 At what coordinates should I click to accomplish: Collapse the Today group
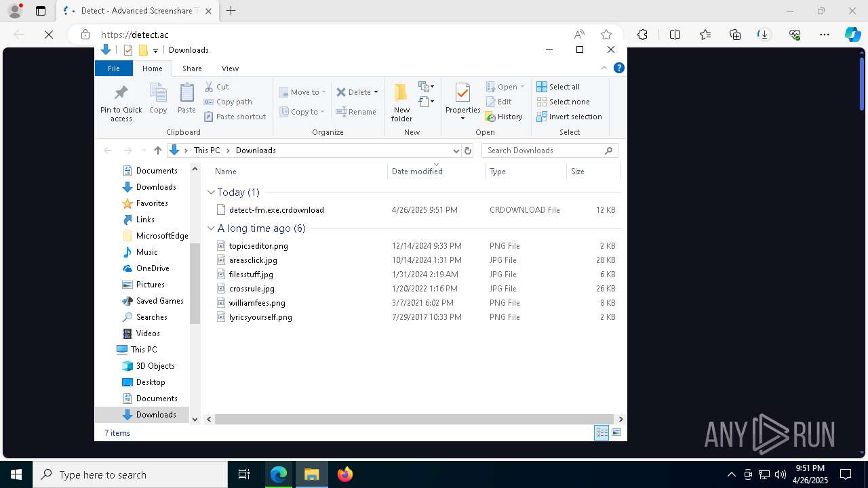coord(211,192)
